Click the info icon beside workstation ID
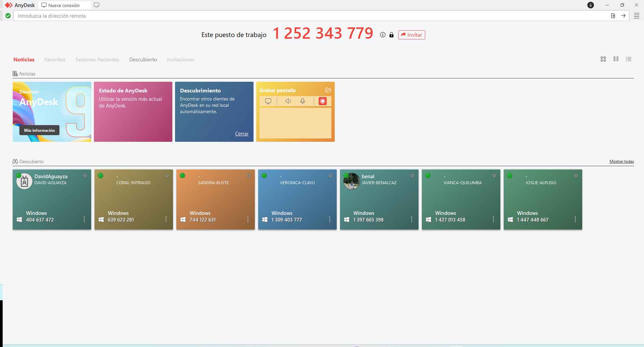 pos(383,35)
